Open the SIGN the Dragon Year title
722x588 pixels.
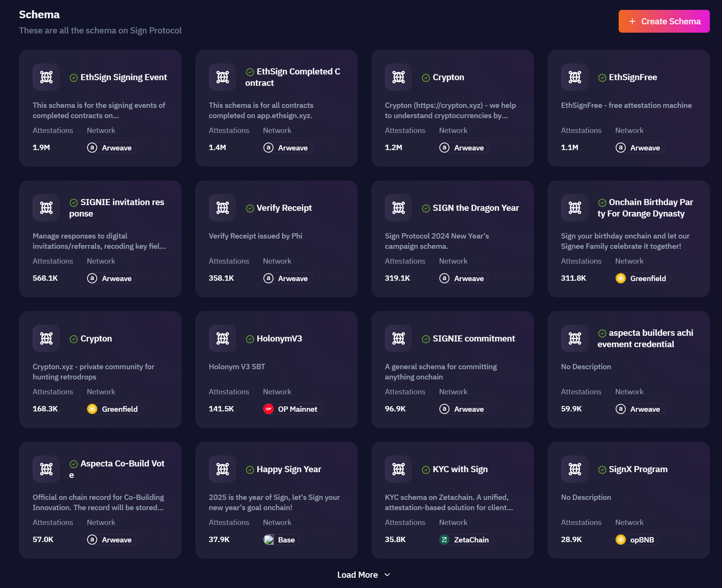(476, 208)
